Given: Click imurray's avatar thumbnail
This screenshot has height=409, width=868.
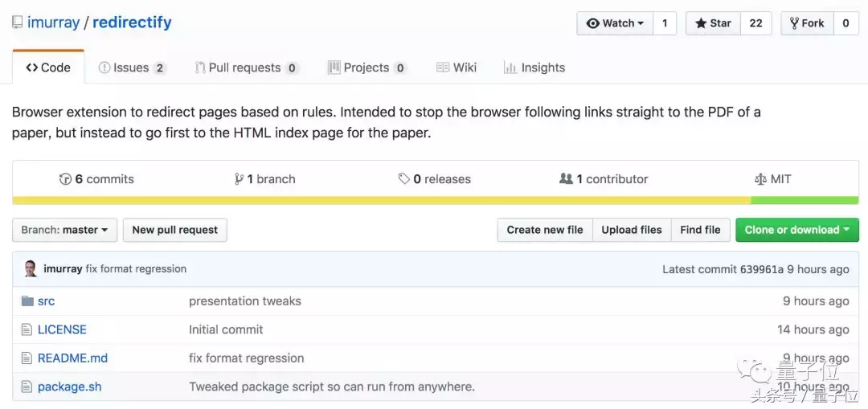Looking at the screenshot, I should (31, 269).
